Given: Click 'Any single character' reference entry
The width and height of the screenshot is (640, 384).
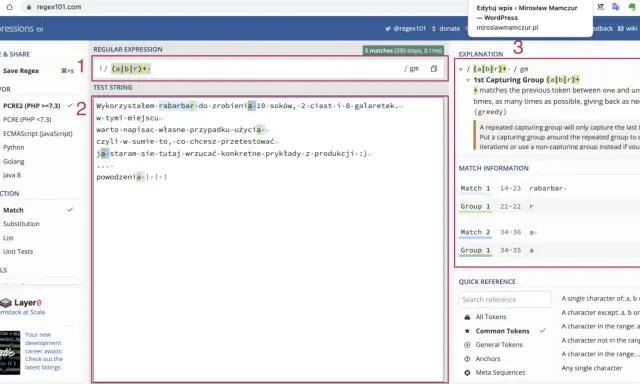Looking at the screenshot, I should (x=592, y=368).
